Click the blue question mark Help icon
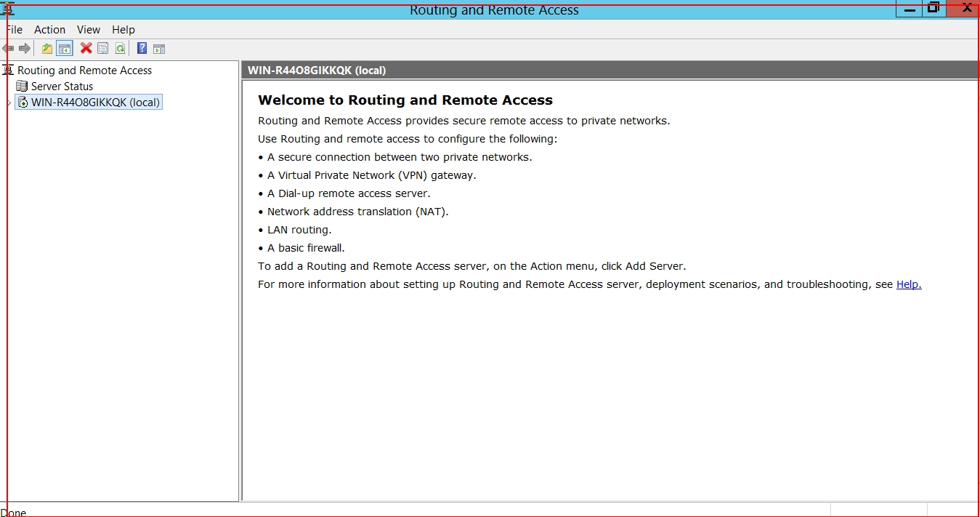Image resolution: width=980 pixels, height=517 pixels. coord(142,49)
